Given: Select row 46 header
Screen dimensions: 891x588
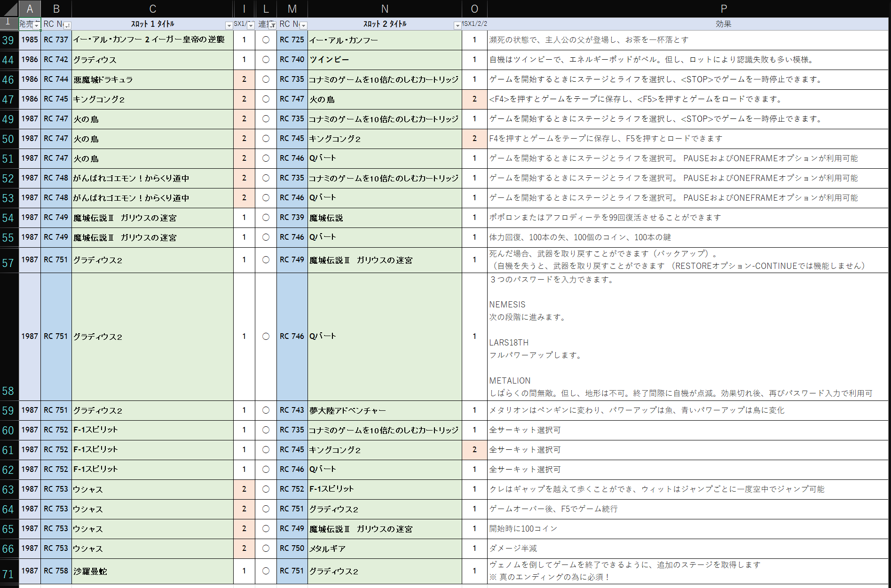Looking at the screenshot, I should coord(9,79).
